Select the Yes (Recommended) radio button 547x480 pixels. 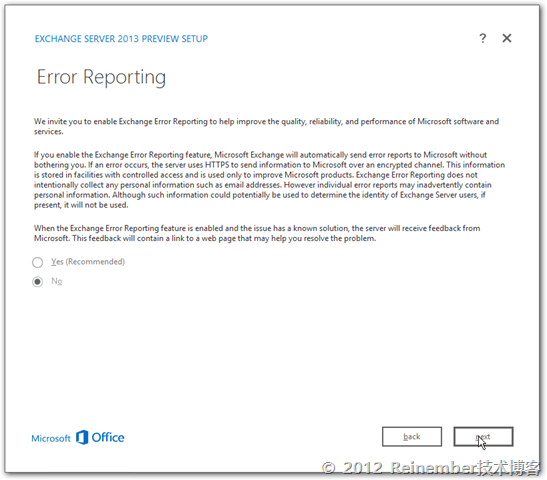(38, 262)
